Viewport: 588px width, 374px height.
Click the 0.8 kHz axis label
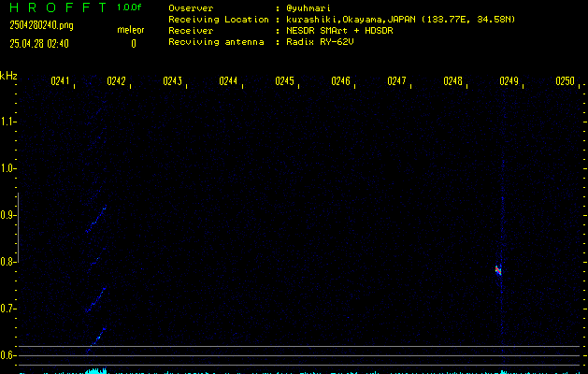click(7, 262)
